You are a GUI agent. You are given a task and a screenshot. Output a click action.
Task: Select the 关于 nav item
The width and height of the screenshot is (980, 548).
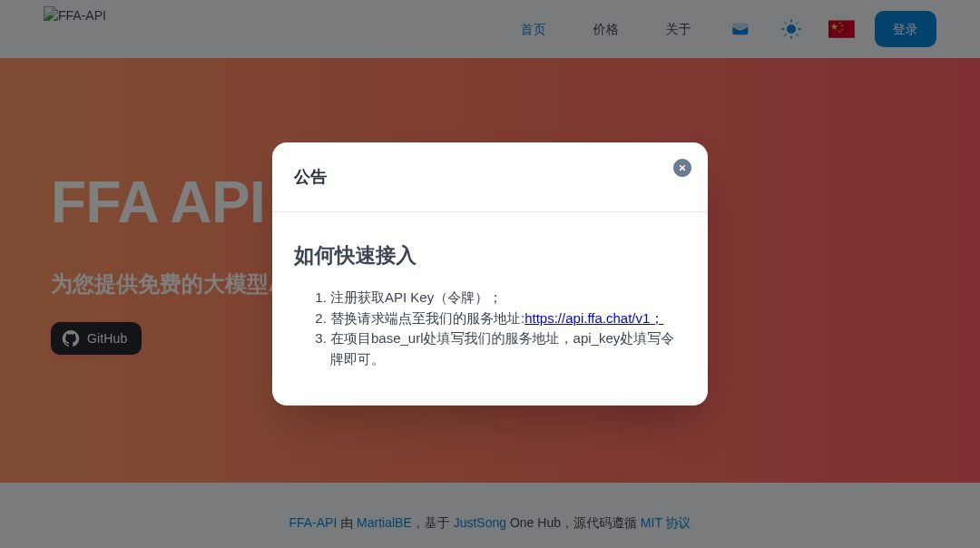click(x=678, y=29)
